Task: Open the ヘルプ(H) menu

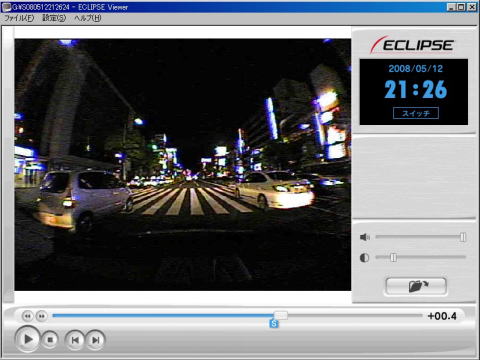Action: pyautogui.click(x=88, y=18)
